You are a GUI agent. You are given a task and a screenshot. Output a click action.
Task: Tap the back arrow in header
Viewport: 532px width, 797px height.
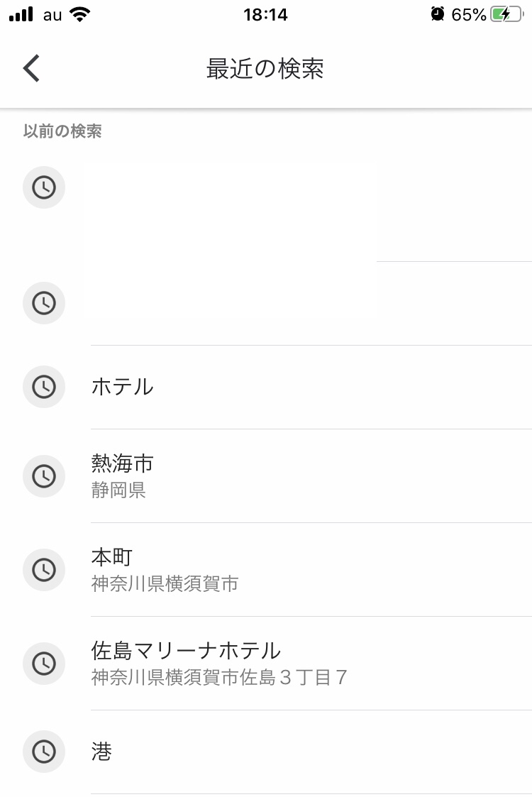31,69
